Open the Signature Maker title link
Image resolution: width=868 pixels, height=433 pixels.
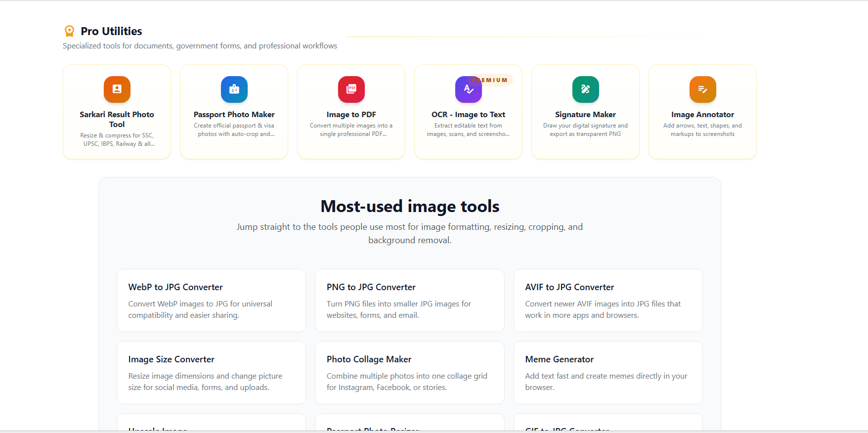pyautogui.click(x=586, y=115)
